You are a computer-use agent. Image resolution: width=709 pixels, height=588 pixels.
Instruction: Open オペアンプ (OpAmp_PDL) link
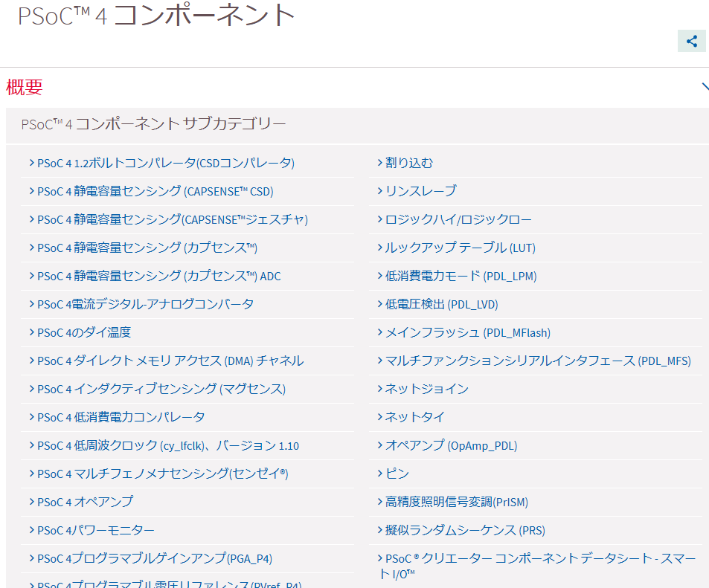coord(451,445)
